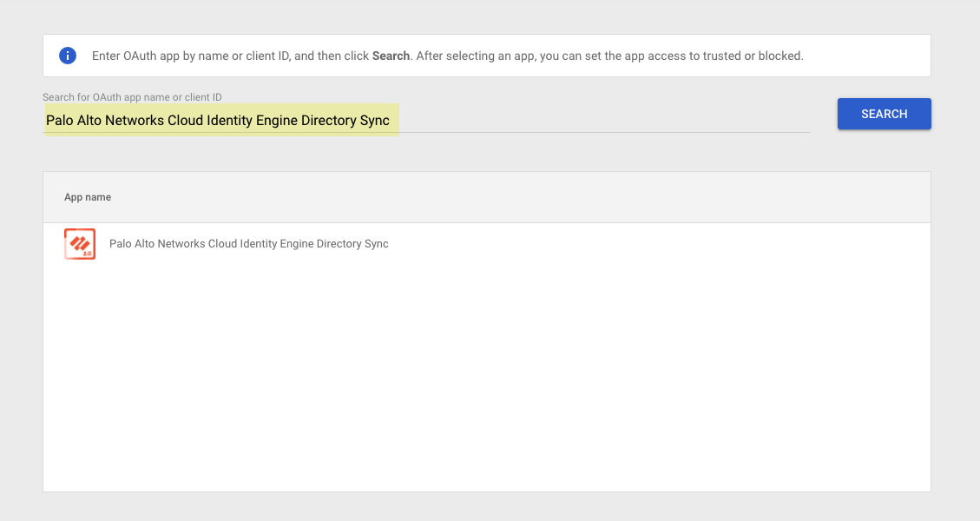Viewport: 980px width, 521px height.
Task: Click the 'Search for OAuth app name' field label
Action: tap(132, 97)
